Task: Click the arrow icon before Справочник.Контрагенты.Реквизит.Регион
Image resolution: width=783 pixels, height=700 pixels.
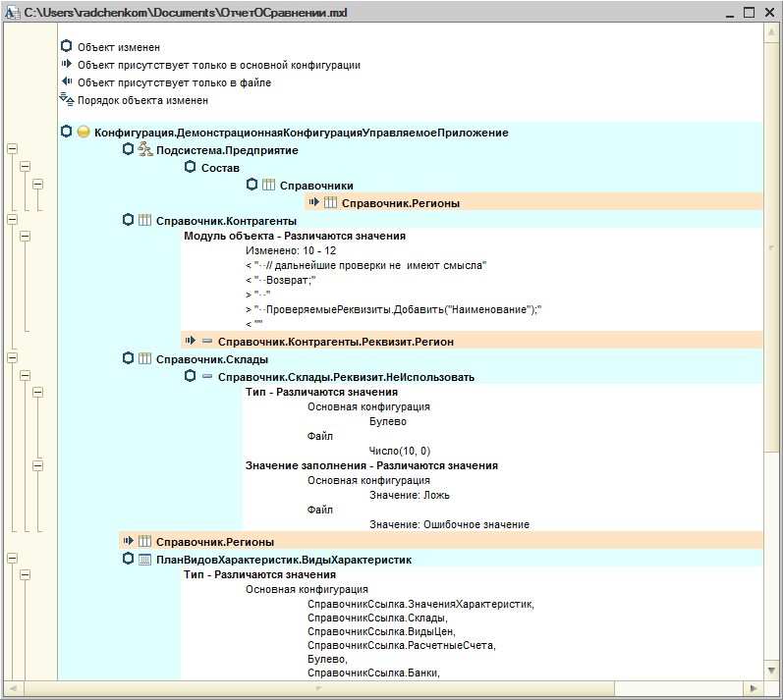Action: pyautogui.click(x=191, y=341)
